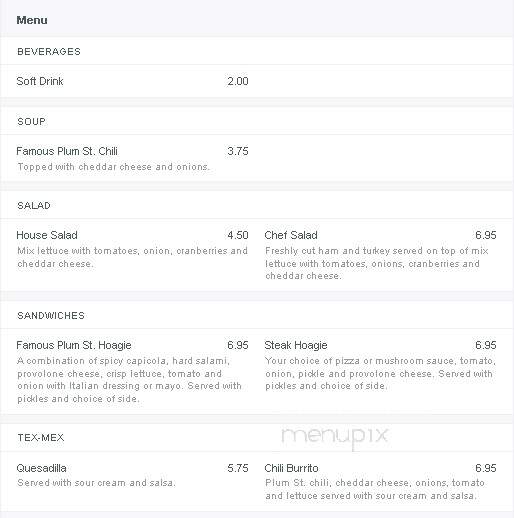The height and width of the screenshot is (518, 514).
Task: Select the SANDWICHES section header
Action: tap(51, 316)
